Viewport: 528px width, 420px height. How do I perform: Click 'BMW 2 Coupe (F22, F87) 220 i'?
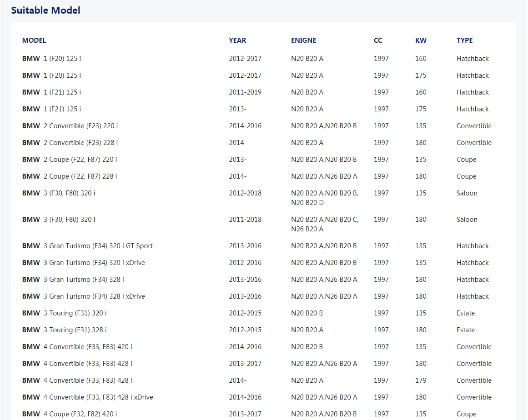70,160
